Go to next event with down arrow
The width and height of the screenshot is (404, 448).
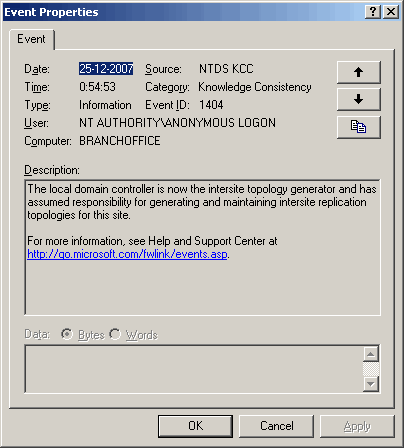359,99
